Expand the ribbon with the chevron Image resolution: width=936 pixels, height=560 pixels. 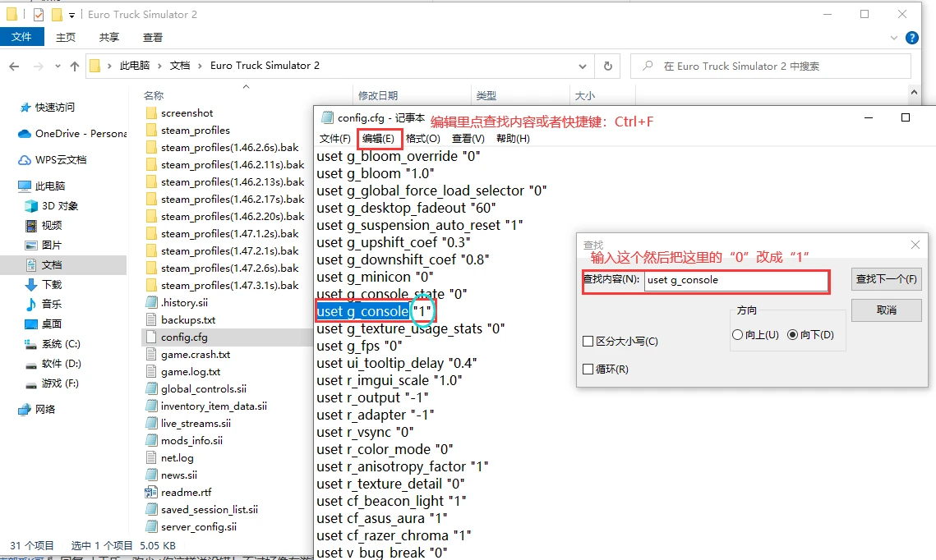893,38
